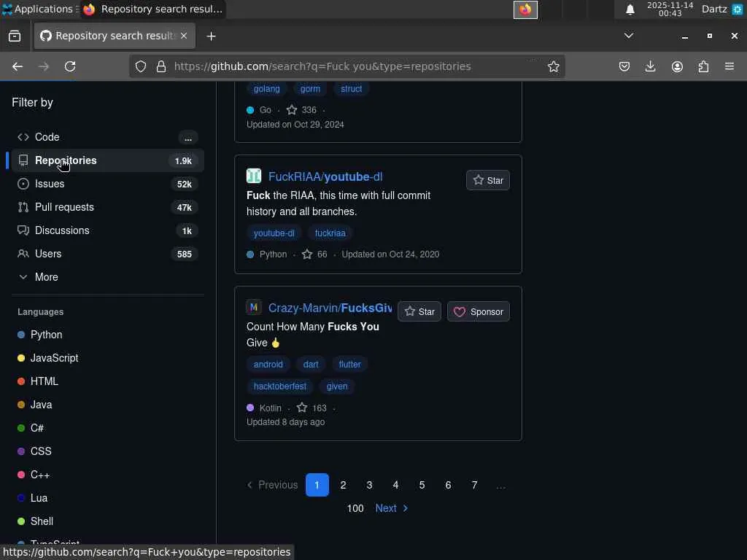Open a new tab with the plus icon
This screenshot has width=747, height=560.
click(x=211, y=36)
